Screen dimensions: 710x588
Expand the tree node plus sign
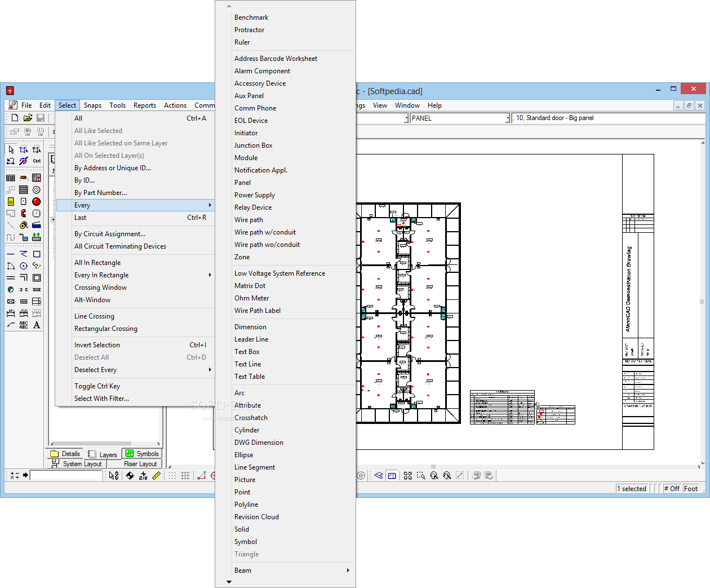[53, 219]
